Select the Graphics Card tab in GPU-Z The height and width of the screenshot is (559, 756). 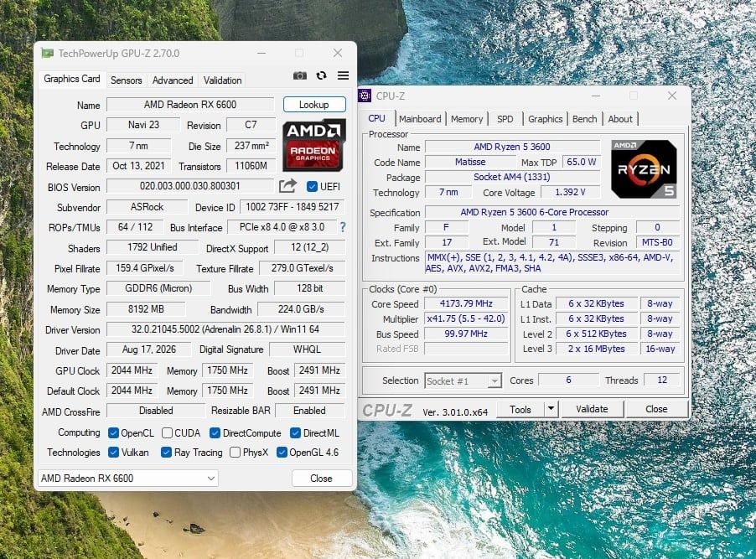coord(72,79)
